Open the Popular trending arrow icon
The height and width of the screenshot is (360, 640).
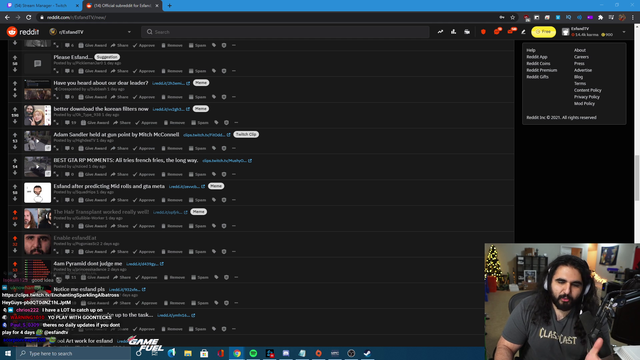tap(440, 32)
